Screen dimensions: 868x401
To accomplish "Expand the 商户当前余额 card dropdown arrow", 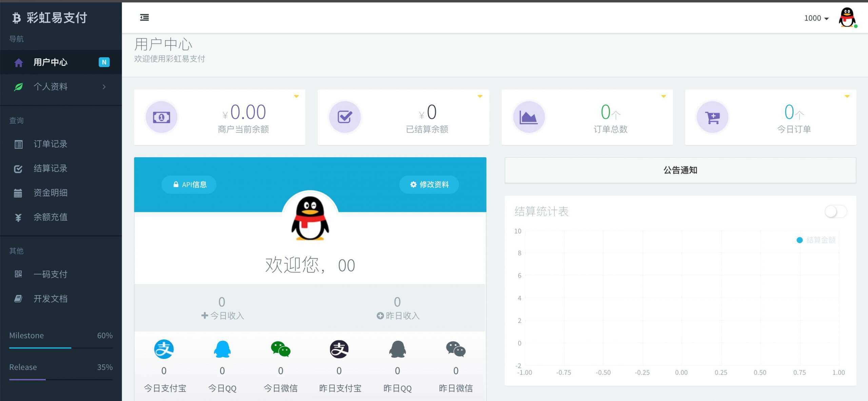I will point(296,96).
